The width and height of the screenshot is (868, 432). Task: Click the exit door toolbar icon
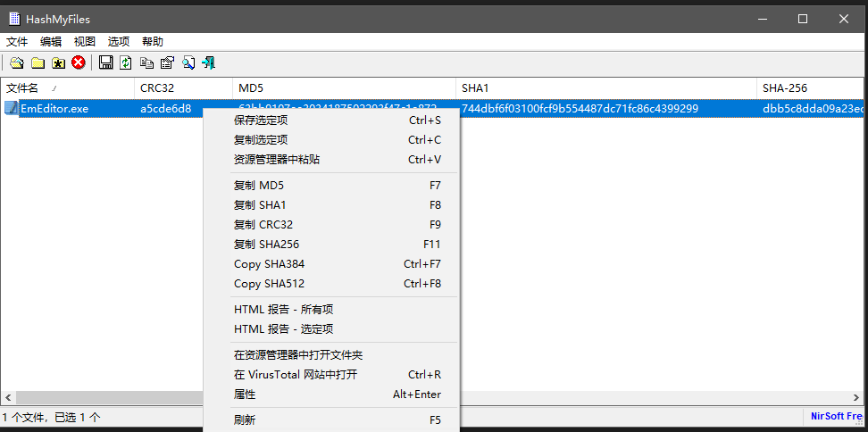(x=209, y=62)
